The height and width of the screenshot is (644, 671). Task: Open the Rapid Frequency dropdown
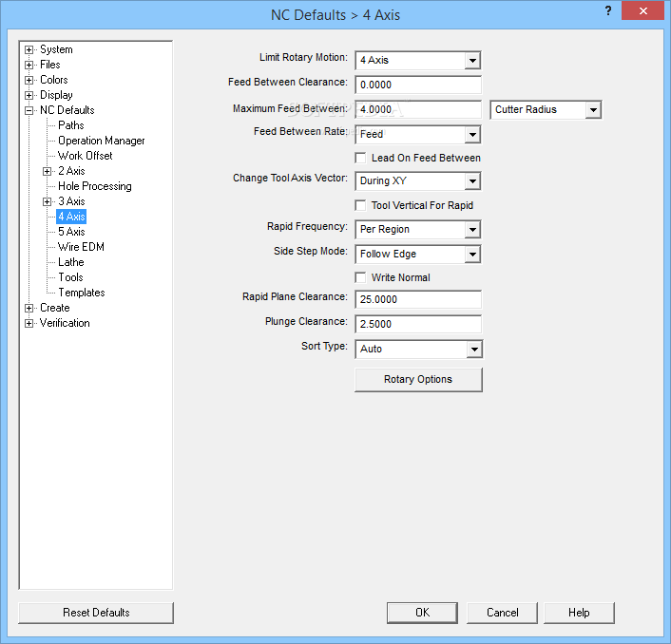click(472, 230)
